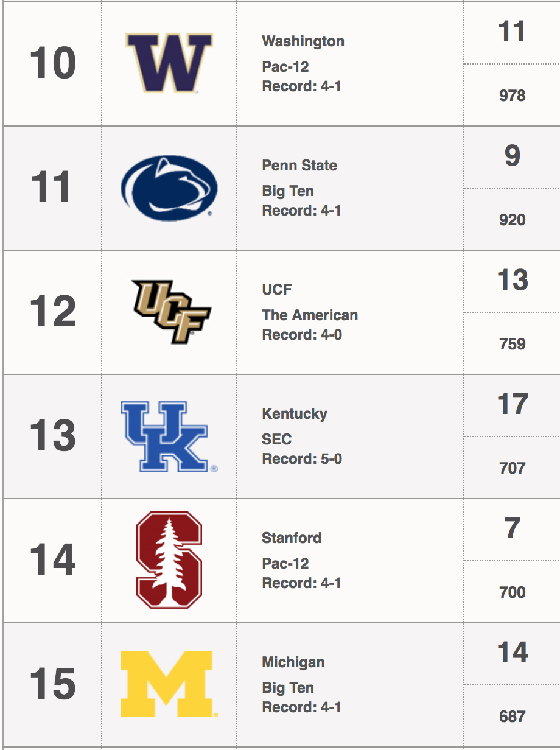This screenshot has width=560, height=750.
Task: Click rank number 10 cell
Action: pos(52,63)
